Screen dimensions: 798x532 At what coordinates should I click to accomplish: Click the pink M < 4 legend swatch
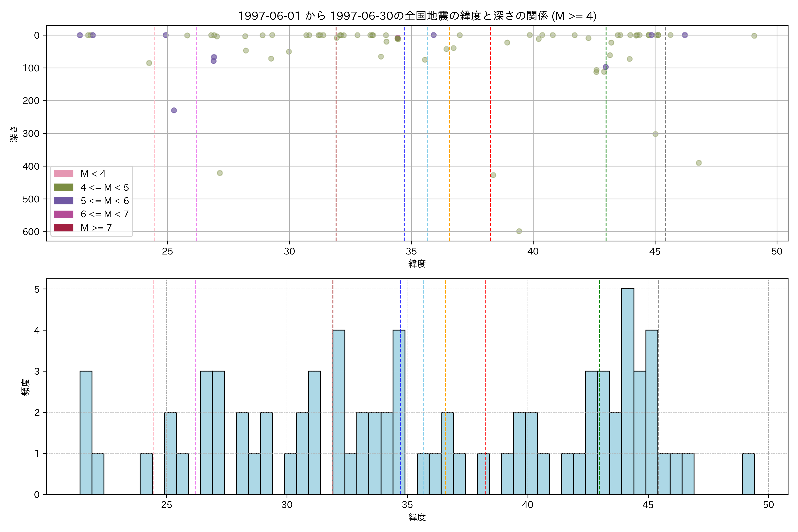tap(63, 174)
